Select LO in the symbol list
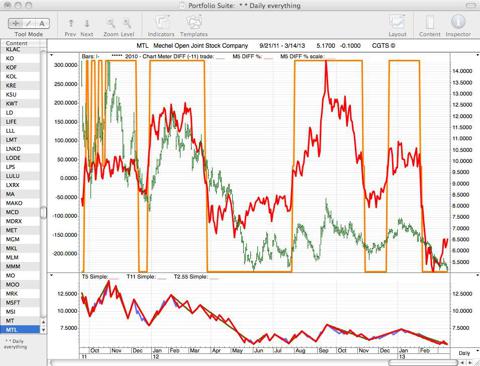The image size is (480, 366). tap(21, 113)
